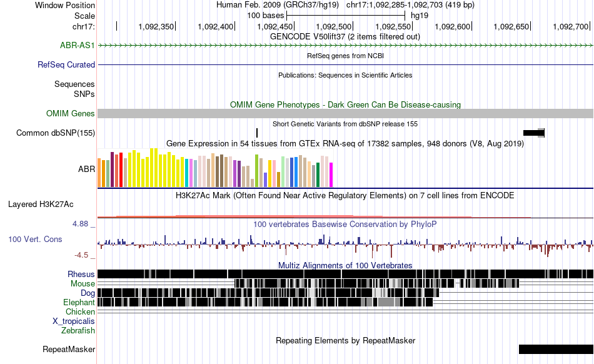The height and width of the screenshot is (364, 594).
Task: Click the RefSeq genes from NCBI title
Action: 346,56
